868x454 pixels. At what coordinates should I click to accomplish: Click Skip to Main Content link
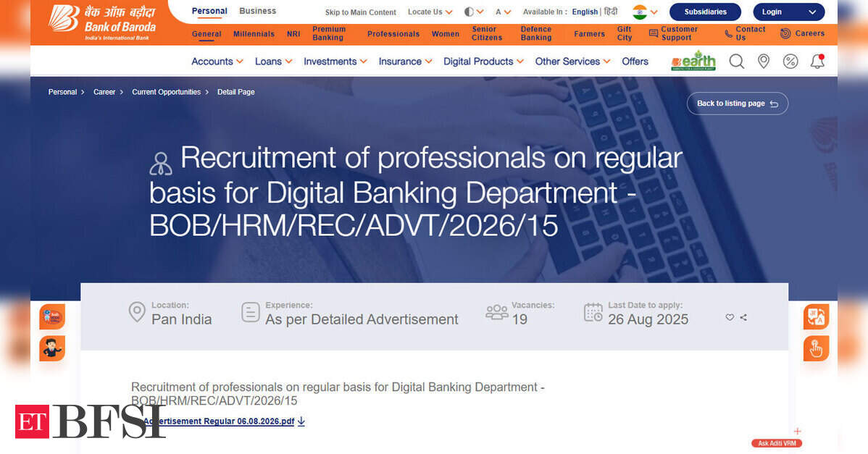tap(360, 12)
